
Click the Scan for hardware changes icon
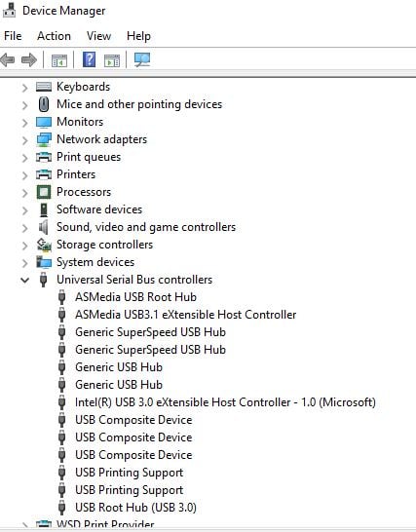click(x=142, y=60)
